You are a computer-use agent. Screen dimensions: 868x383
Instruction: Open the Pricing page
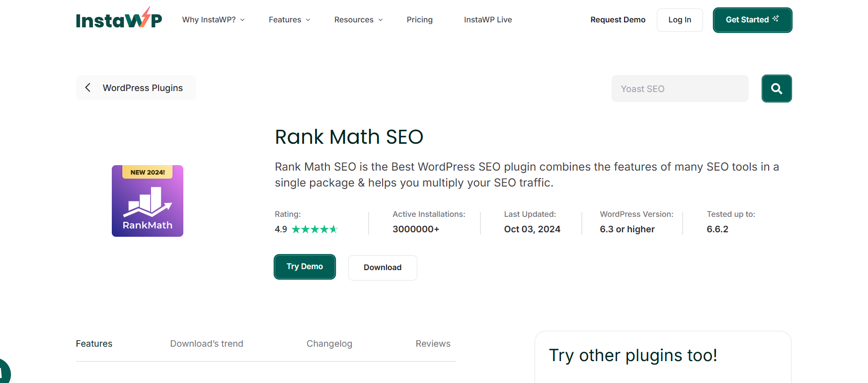click(420, 20)
